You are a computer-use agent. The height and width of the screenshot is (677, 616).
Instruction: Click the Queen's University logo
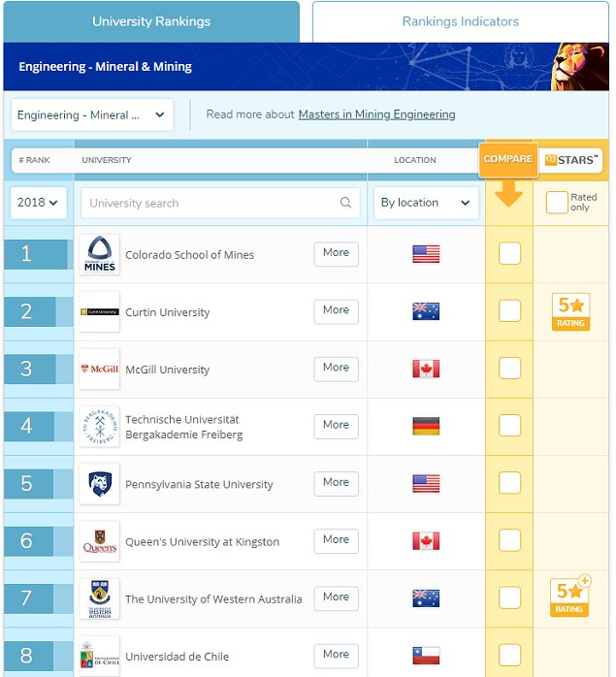point(99,541)
